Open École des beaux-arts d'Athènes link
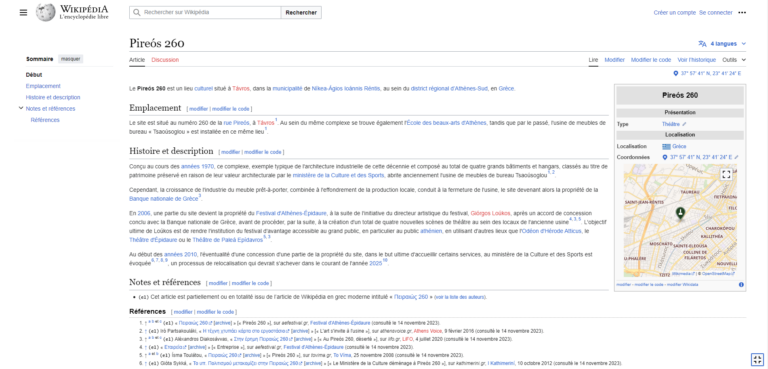 point(447,123)
